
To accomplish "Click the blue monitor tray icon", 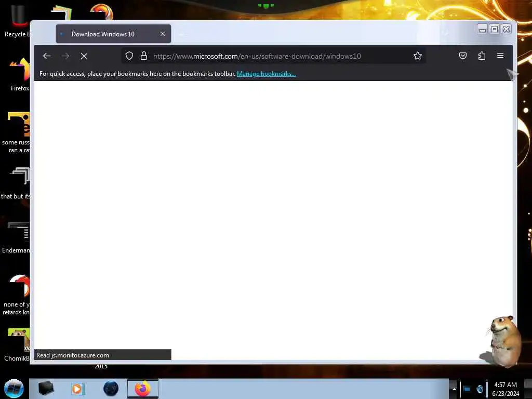I will coord(467,389).
